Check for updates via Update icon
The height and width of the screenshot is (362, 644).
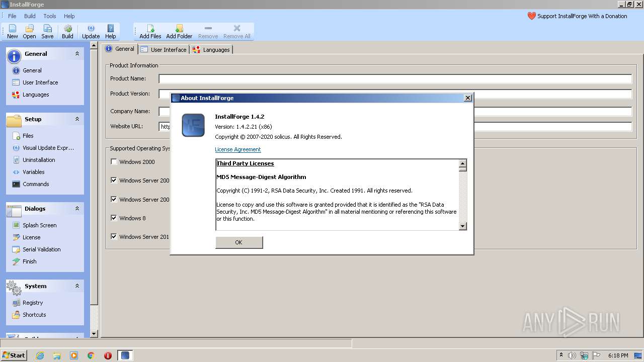[x=91, y=31]
